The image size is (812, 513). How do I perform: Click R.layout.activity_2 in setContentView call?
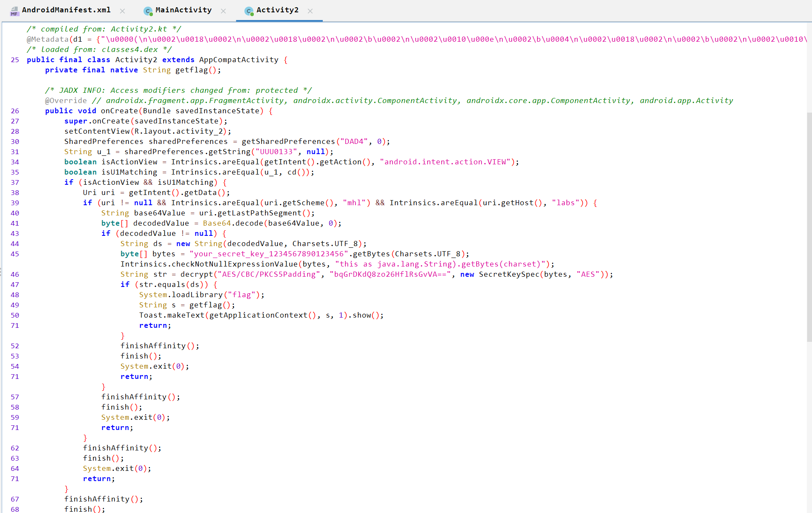179,132
